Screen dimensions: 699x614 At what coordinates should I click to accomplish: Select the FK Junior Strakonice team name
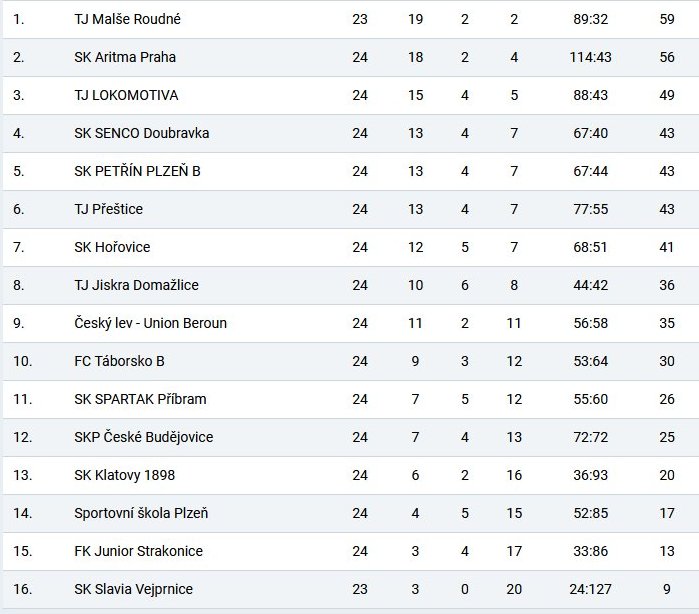[x=138, y=551]
